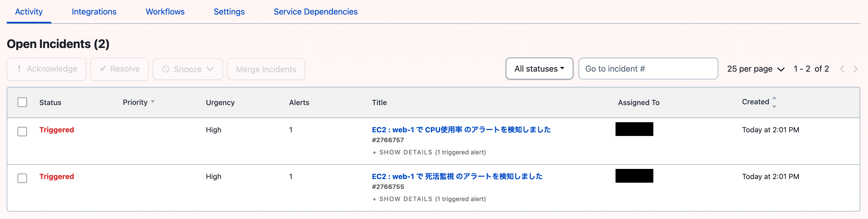Viewport: 868px width, 219px height.
Task: Open the All statuses dropdown
Action: (539, 69)
